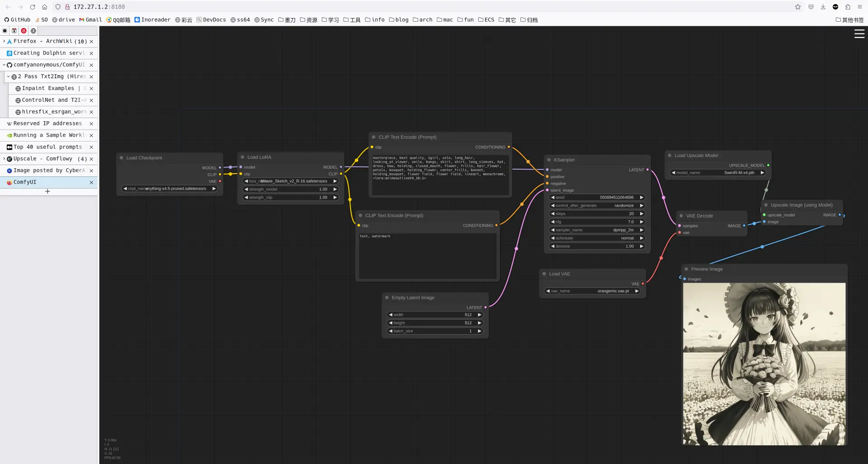The height and width of the screenshot is (464, 868).
Task: Go to the browser home page
Action: point(44,7)
